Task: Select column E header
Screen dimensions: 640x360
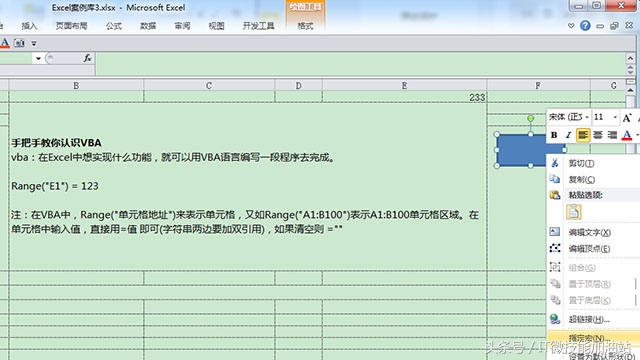Action: (x=404, y=85)
